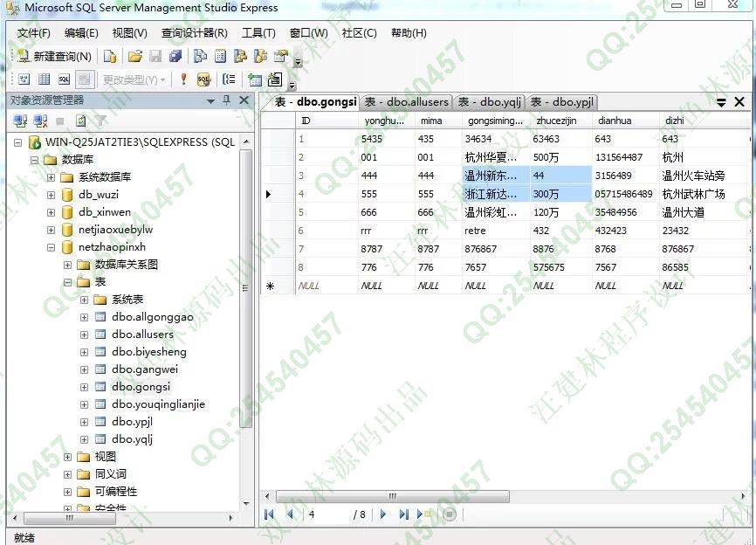Open the 帮助(H) menu

[409, 33]
